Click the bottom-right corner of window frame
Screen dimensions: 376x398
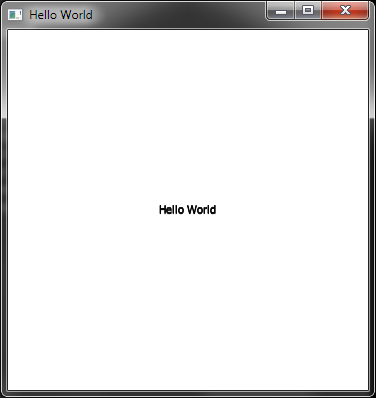pos(372,394)
